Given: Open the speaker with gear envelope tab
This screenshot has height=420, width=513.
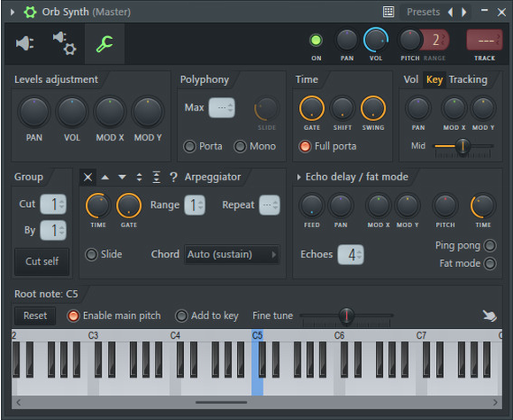Looking at the screenshot, I should pyautogui.click(x=65, y=42).
